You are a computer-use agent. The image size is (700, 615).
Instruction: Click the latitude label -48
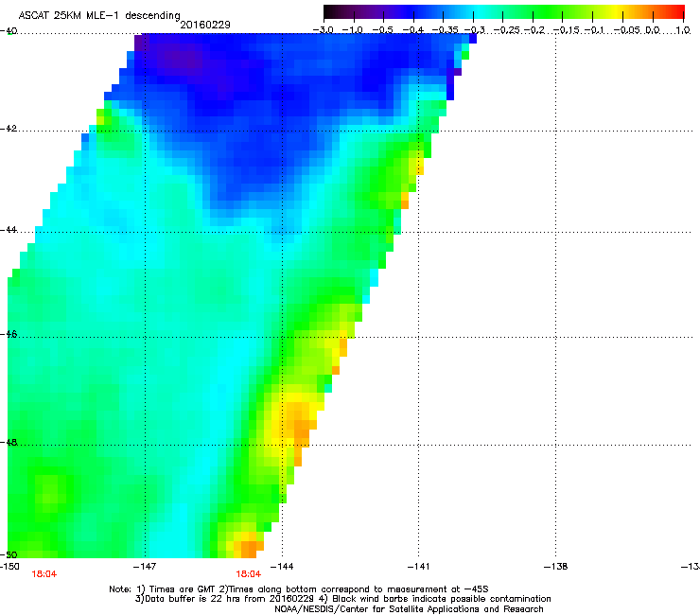click(x=9, y=442)
